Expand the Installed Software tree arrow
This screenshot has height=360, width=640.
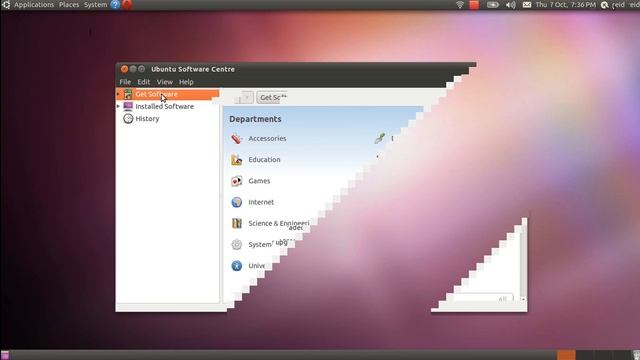[118, 106]
